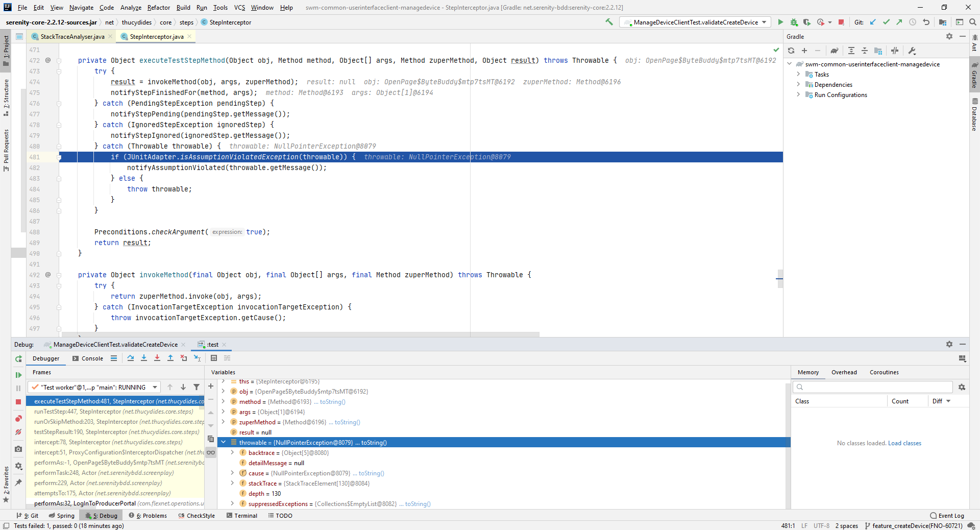Open the Refactor menu

[159, 8]
